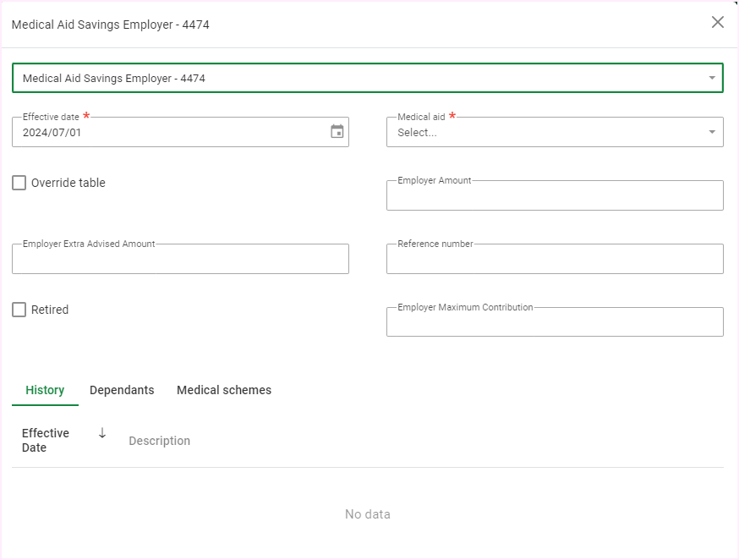Expand the Medical aid Select dropdown
739x560 pixels.
pos(545,133)
